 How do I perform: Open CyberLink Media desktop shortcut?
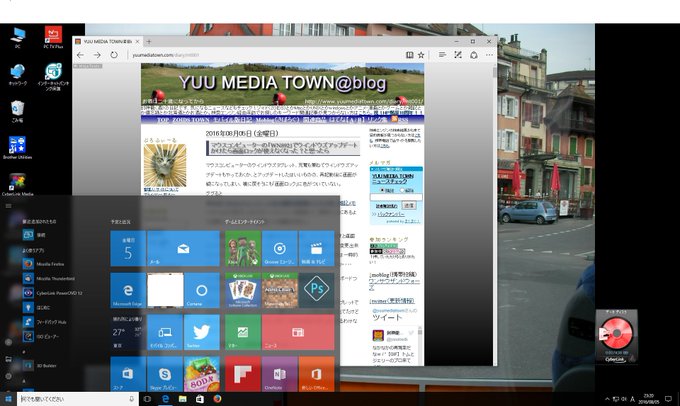click(17, 185)
